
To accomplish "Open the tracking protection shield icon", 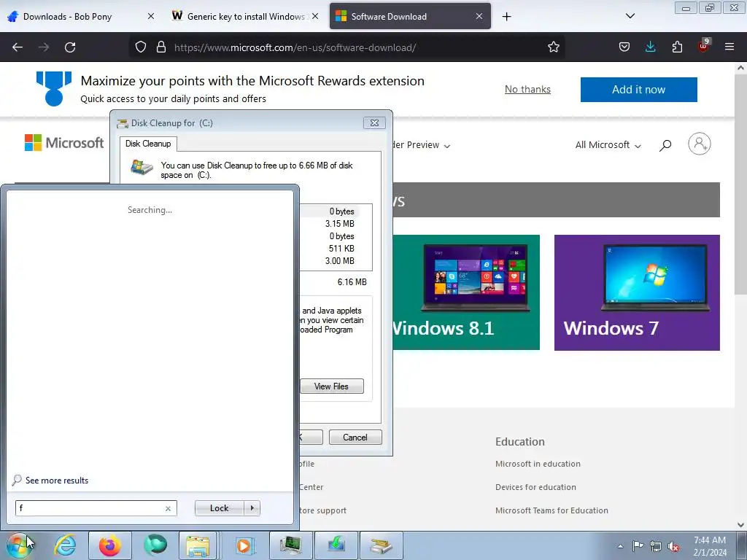I will [141, 47].
